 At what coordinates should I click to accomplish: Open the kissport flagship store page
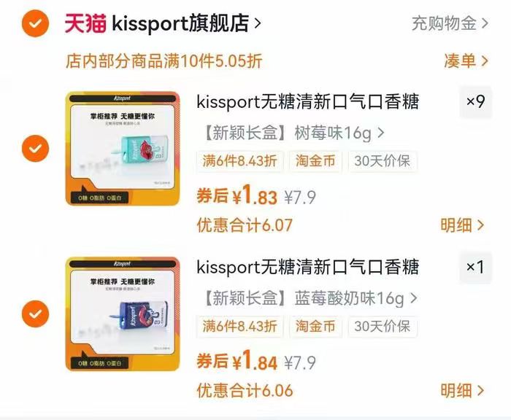click(x=180, y=23)
